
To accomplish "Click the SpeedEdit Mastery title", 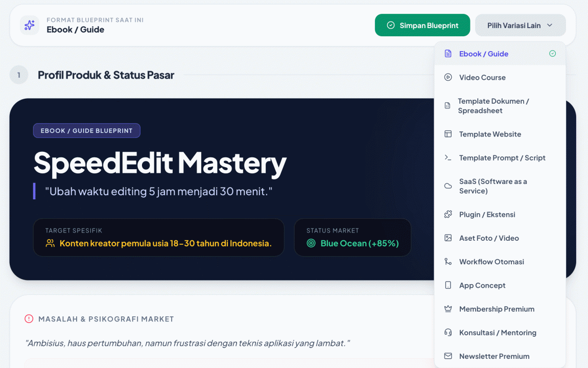I will click(x=160, y=163).
